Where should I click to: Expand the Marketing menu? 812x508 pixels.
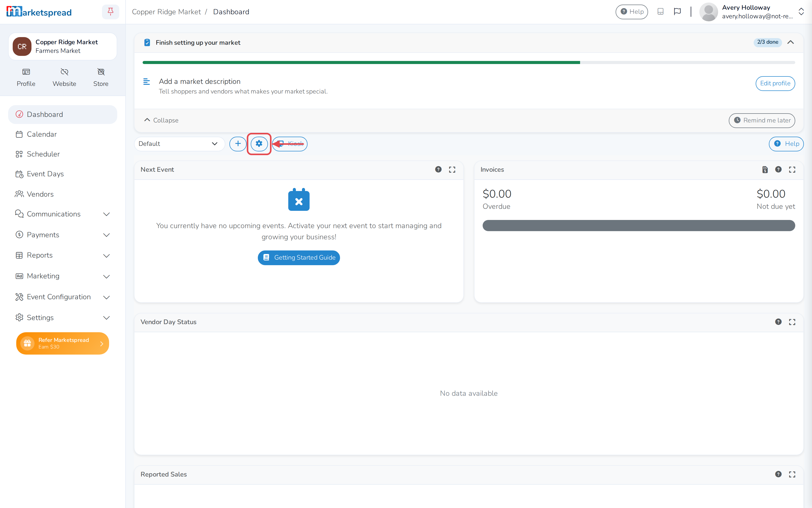pos(63,276)
